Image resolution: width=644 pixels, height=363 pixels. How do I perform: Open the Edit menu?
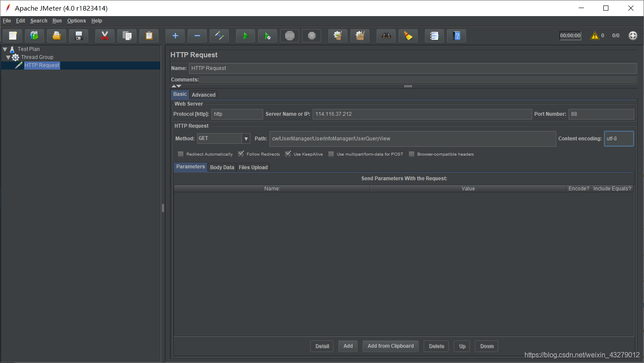20,21
